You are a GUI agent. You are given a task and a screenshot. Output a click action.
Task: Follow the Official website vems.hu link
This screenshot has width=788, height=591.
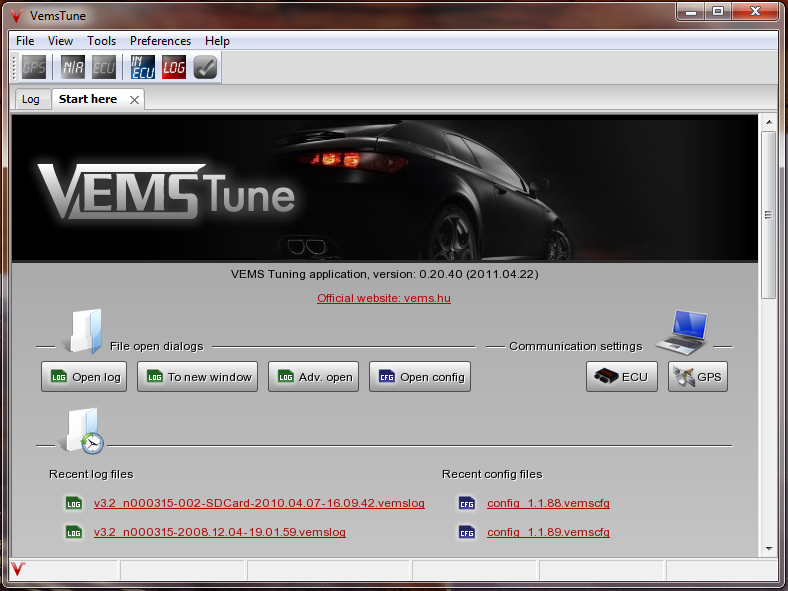384,298
